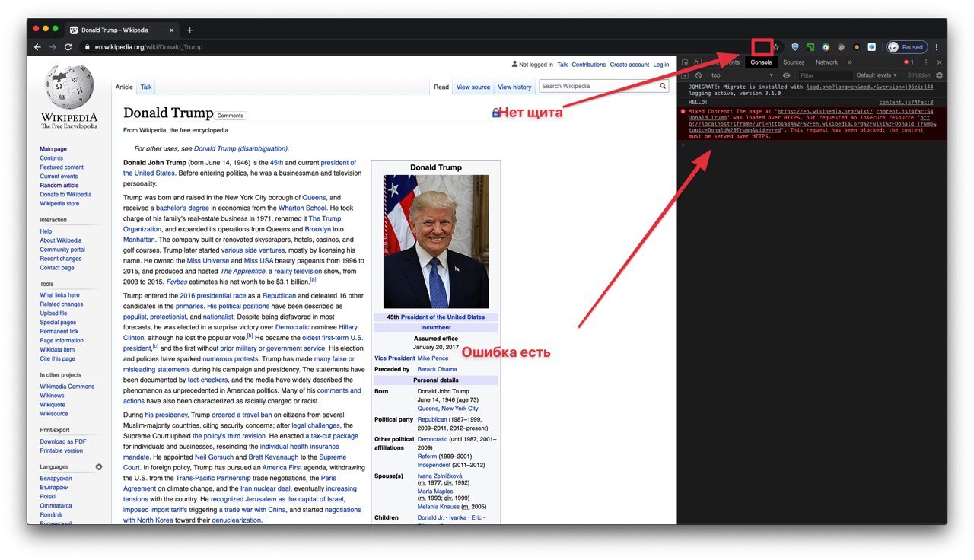Open the green square extension icon

tap(810, 47)
